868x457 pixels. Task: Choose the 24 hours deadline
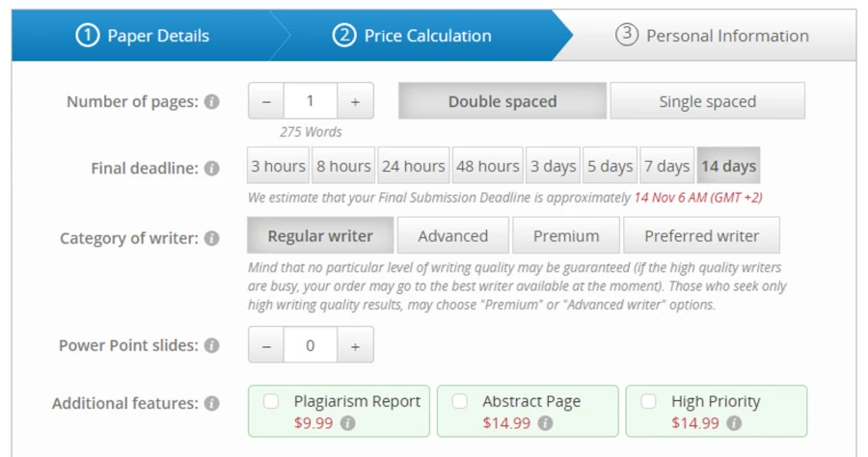coord(414,166)
